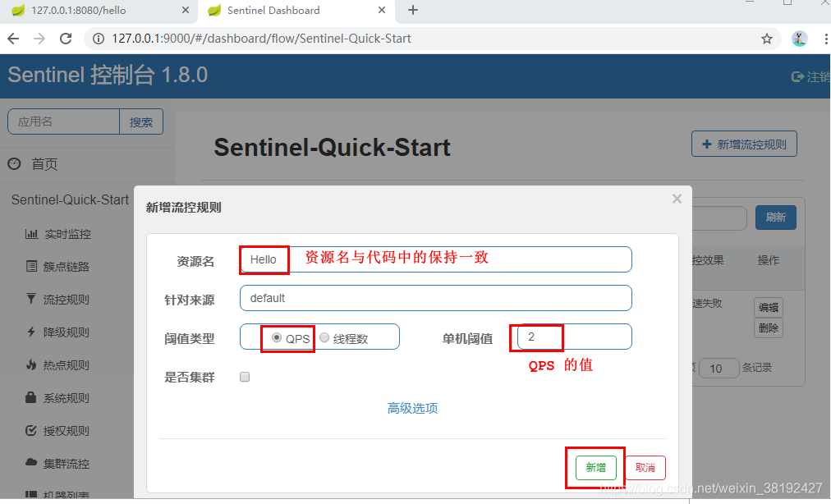Viewport: 831px width, 504px height.
Task: Open 授权规则 authority rules
Action: point(67,431)
